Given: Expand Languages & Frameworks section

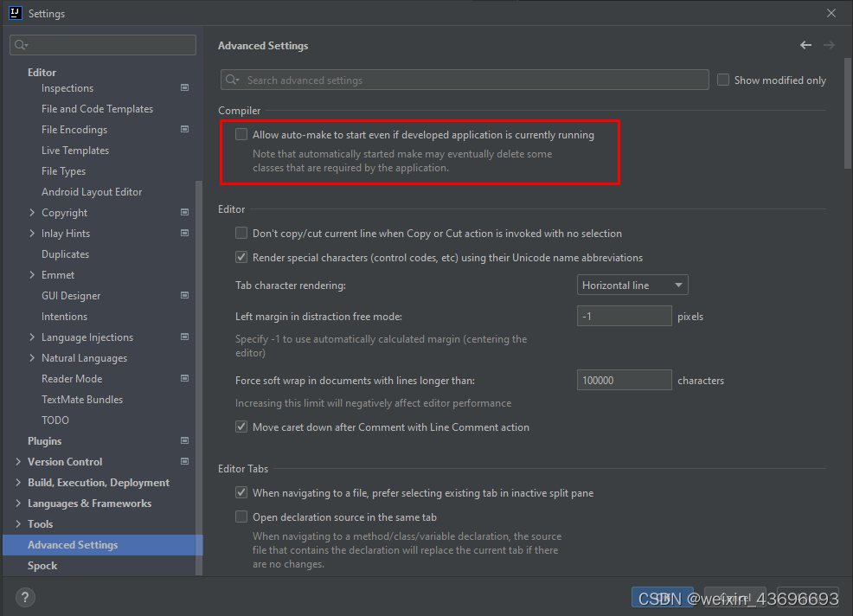Looking at the screenshot, I should click(18, 503).
